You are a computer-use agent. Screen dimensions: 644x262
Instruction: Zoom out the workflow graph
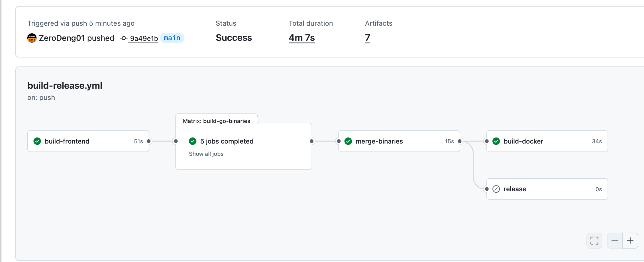pos(615,241)
